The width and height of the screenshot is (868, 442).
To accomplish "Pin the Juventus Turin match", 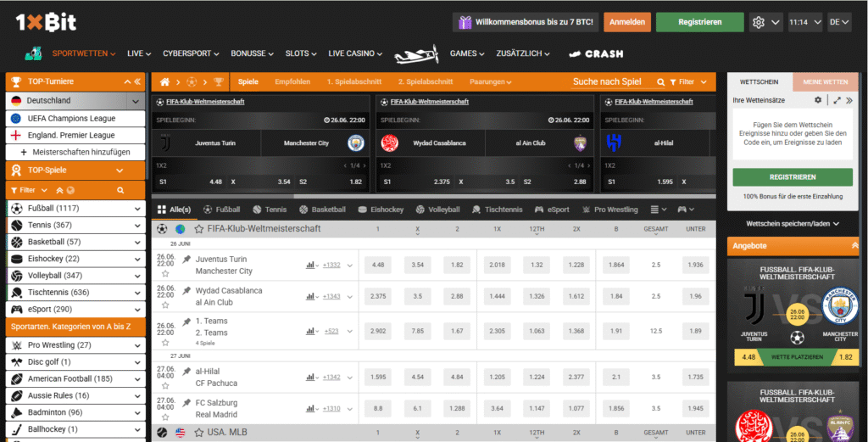I will 186,259.
